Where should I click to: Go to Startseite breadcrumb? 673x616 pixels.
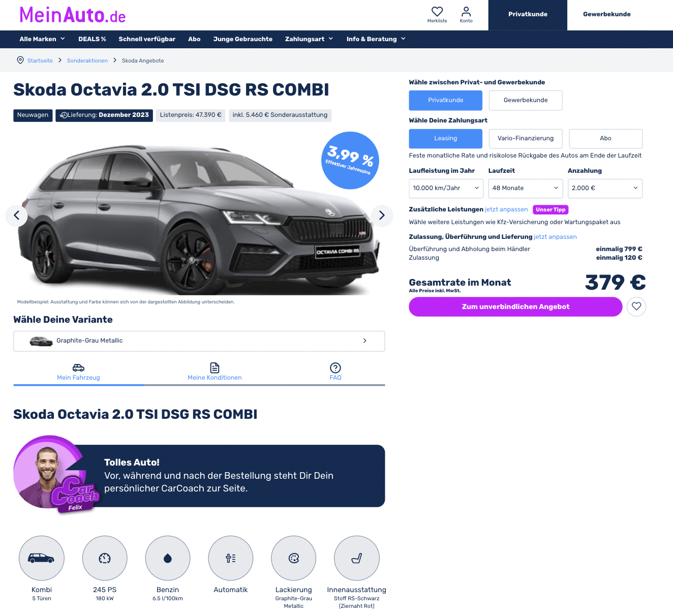40,60
